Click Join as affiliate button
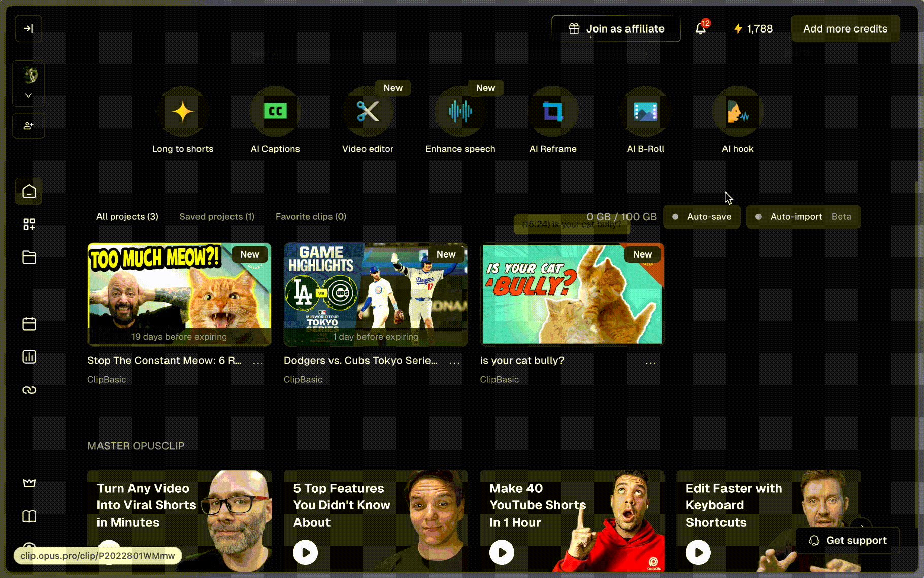This screenshot has width=924, height=578. click(616, 28)
